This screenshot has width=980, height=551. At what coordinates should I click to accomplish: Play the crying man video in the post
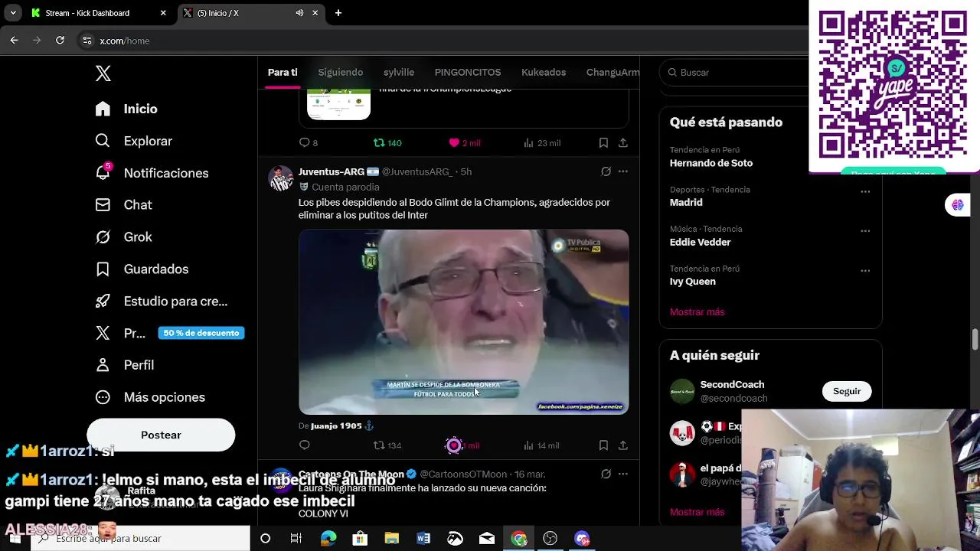click(x=464, y=322)
